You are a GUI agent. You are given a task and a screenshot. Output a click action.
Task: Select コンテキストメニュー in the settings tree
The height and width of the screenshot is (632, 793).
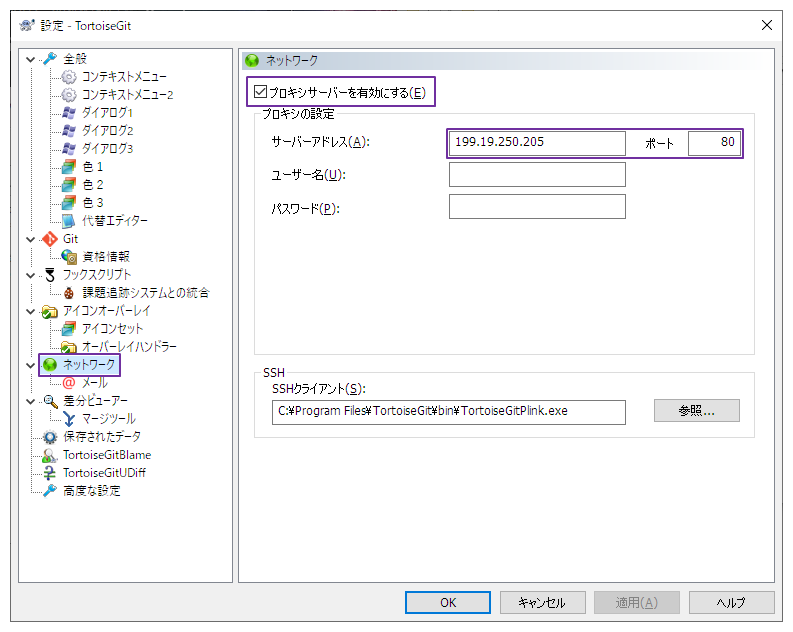click(124, 77)
